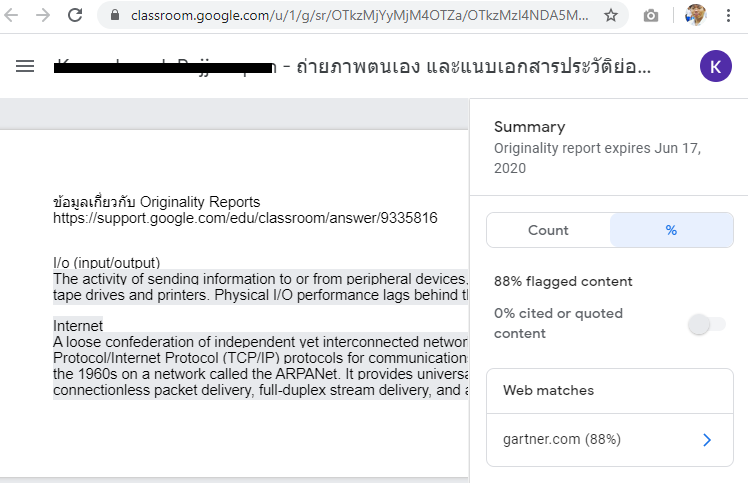Click the browser back arrow
The width and height of the screenshot is (748, 483).
10,15
